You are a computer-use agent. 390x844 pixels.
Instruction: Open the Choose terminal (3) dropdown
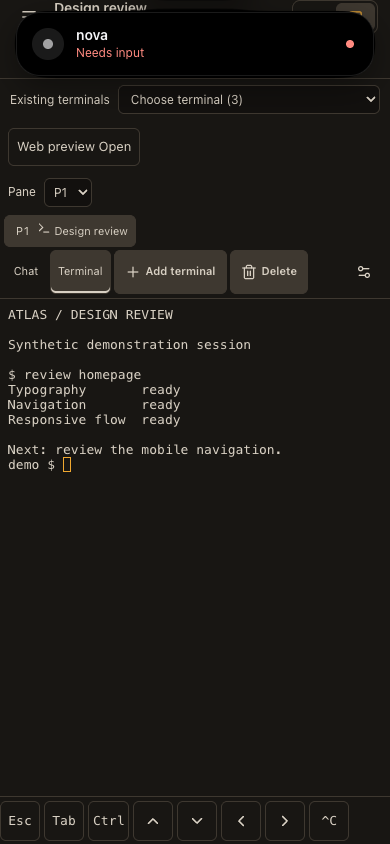(x=249, y=100)
